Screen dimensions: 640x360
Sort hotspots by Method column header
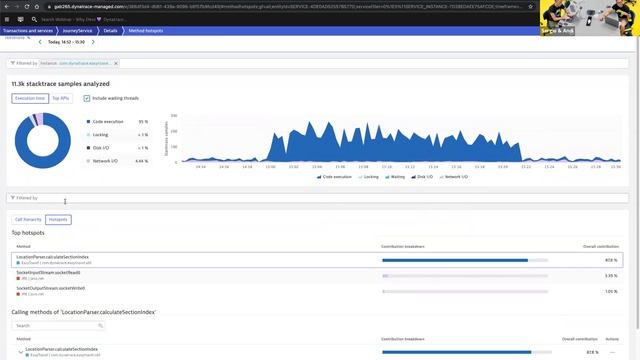point(23,247)
